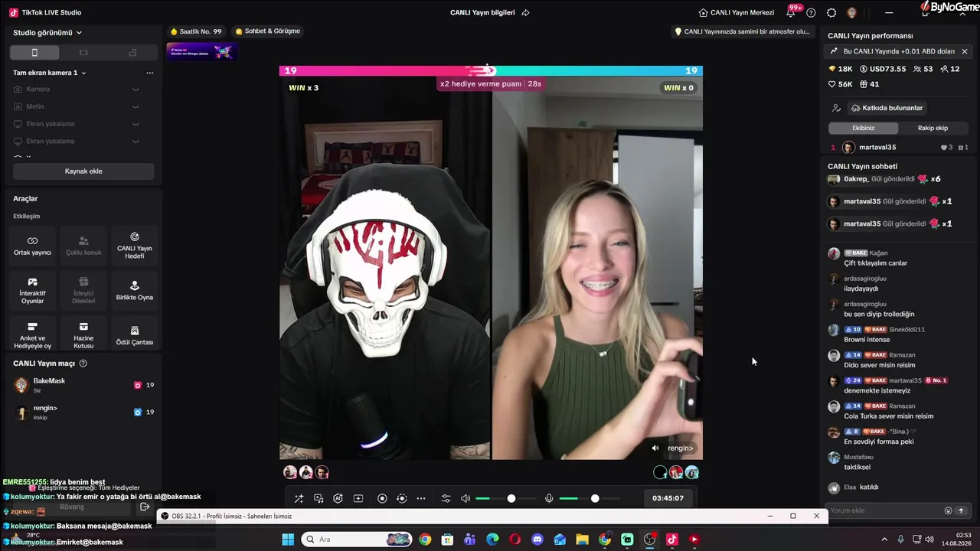Click the share arrow beside CANLI Yayın bilgileri
The width and height of the screenshot is (980, 551).
pos(525,12)
